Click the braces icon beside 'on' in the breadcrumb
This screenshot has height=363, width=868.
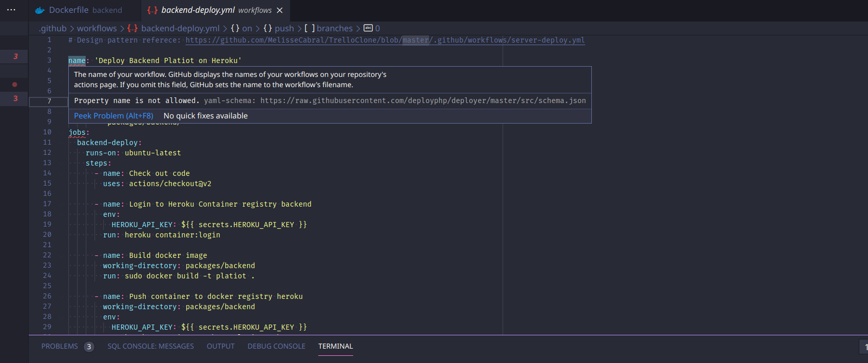[x=235, y=28]
